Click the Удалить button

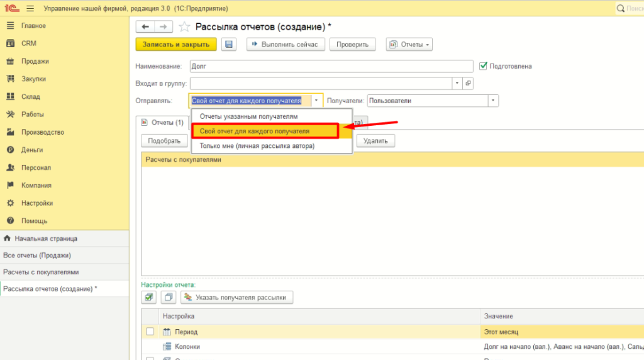[375, 140]
